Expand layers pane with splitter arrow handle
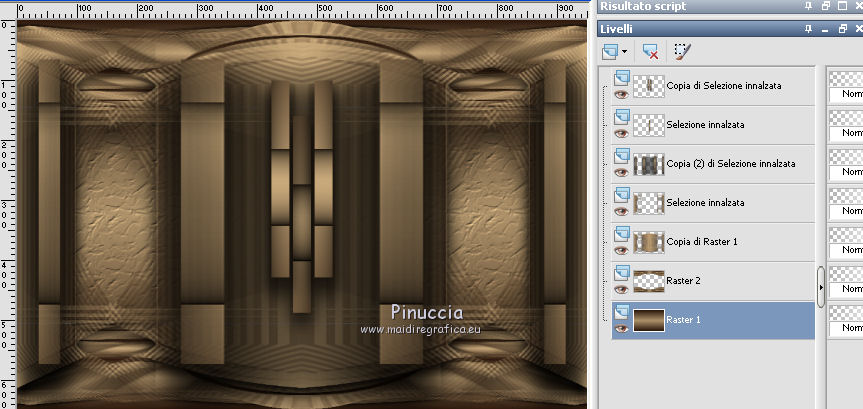This screenshot has width=863, height=409. [x=821, y=287]
